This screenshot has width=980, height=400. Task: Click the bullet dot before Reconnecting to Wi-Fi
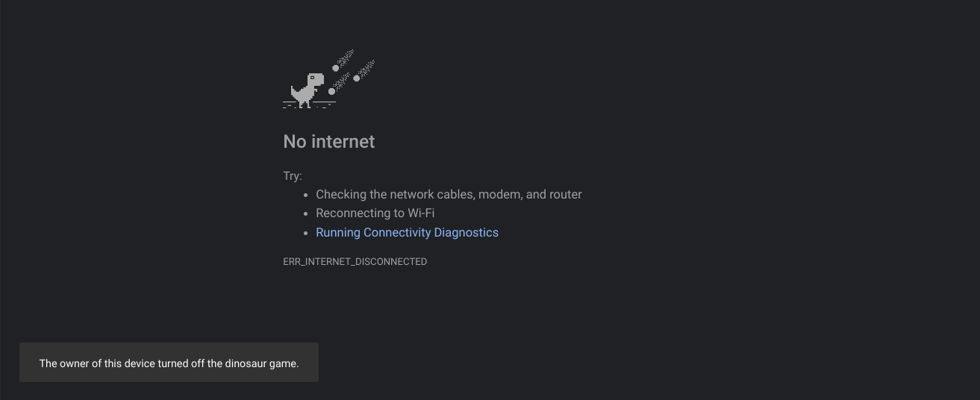(x=306, y=213)
